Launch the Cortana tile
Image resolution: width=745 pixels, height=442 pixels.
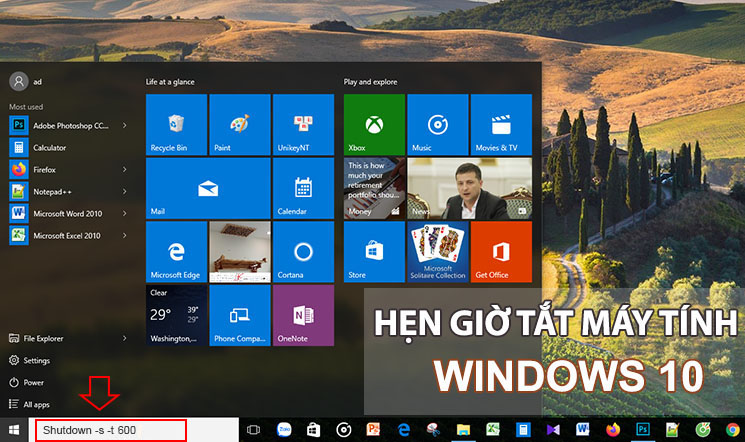point(303,251)
